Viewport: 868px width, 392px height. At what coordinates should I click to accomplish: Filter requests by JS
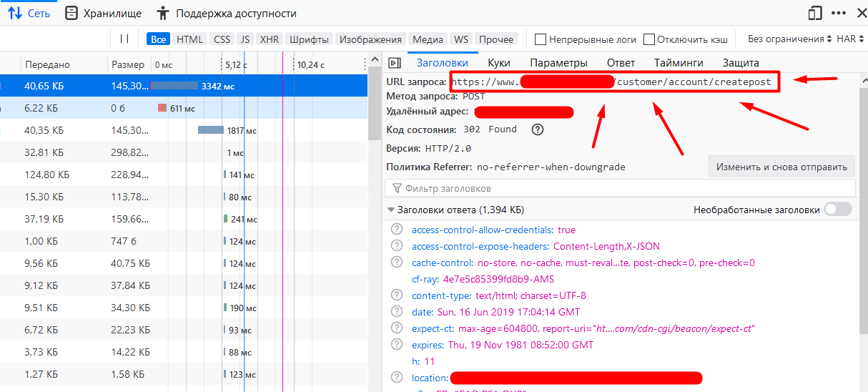tap(245, 39)
